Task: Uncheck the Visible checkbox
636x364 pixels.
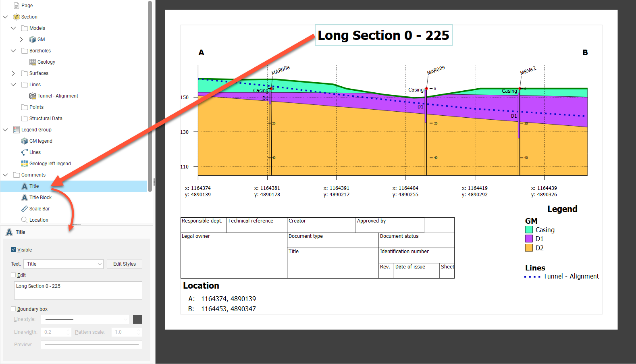Action: 13,250
